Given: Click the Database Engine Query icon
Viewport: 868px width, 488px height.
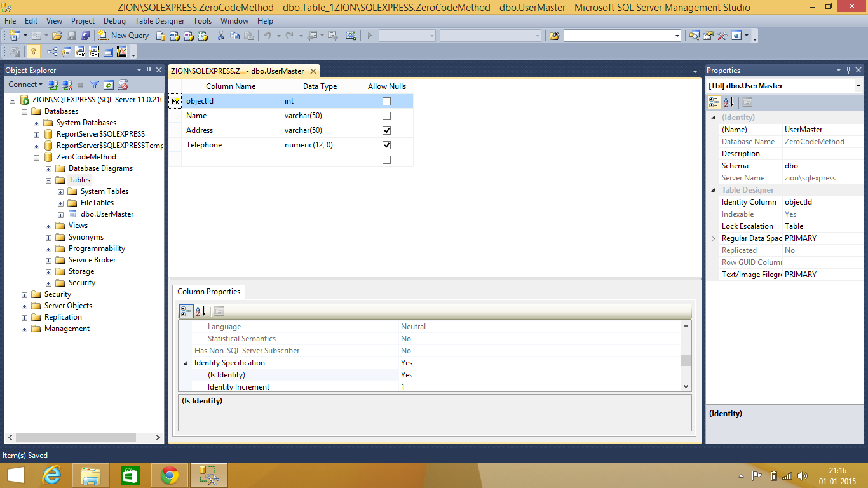Looking at the screenshot, I should click(x=161, y=36).
